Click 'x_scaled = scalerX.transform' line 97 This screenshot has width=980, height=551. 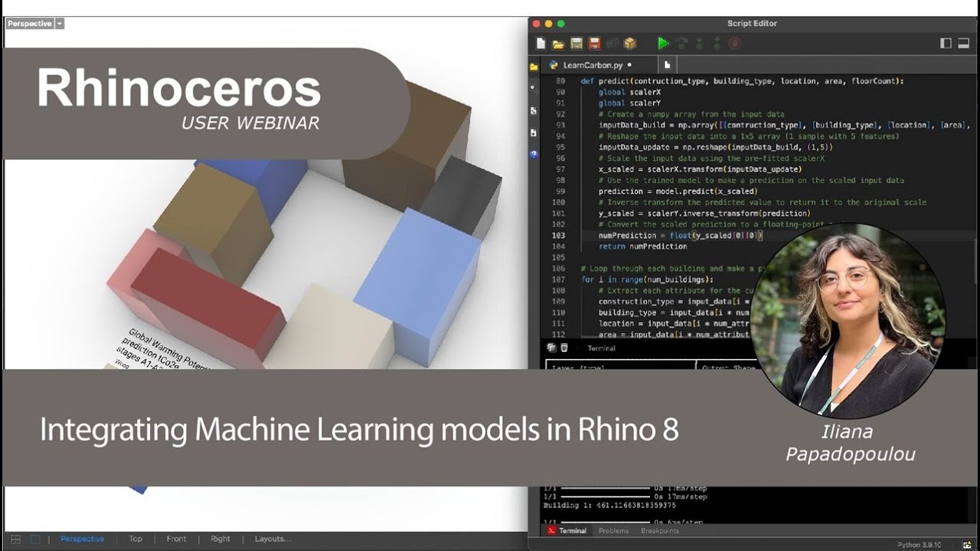pos(700,169)
